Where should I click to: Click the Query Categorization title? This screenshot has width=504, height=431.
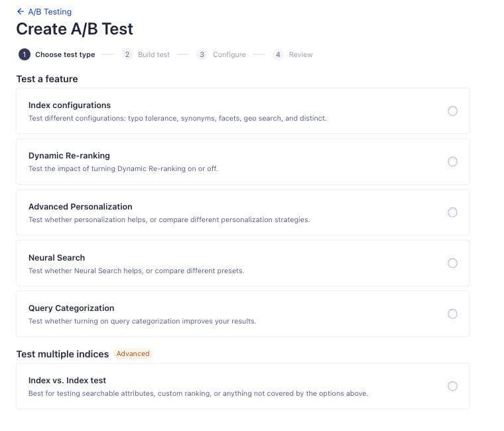(x=72, y=308)
